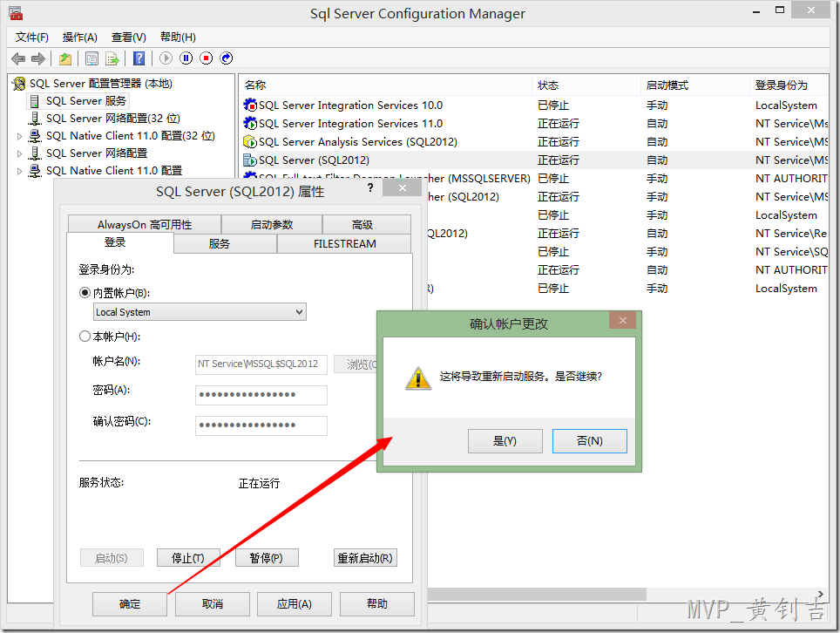Expand SQL Server 网络配置 tree node

pos(19,153)
